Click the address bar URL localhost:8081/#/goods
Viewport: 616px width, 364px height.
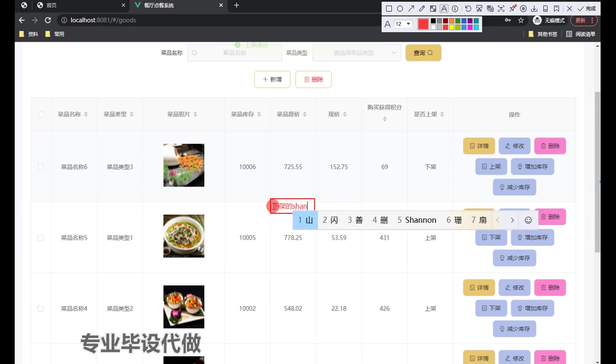pos(103,20)
